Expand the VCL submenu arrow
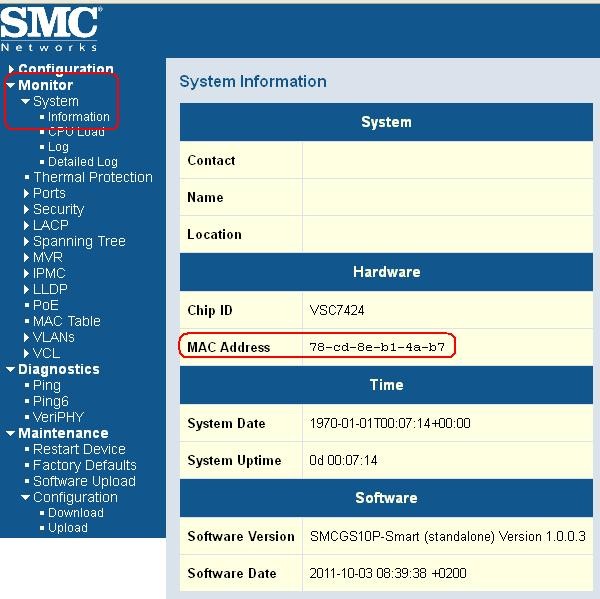 (26, 354)
